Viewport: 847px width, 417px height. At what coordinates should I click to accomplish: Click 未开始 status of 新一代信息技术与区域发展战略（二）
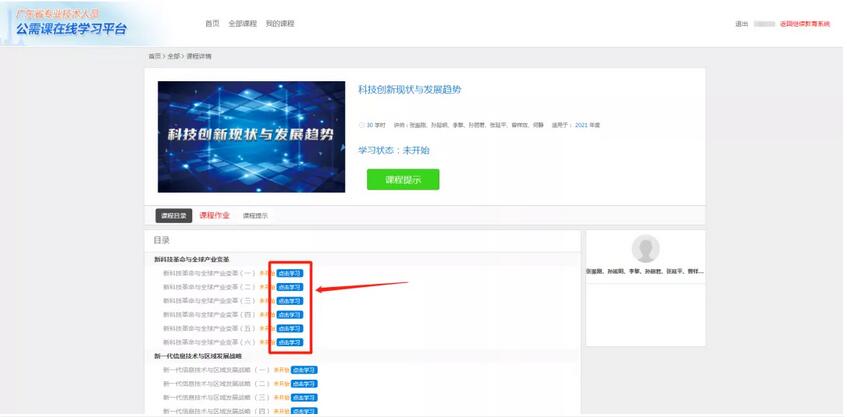tap(281, 384)
